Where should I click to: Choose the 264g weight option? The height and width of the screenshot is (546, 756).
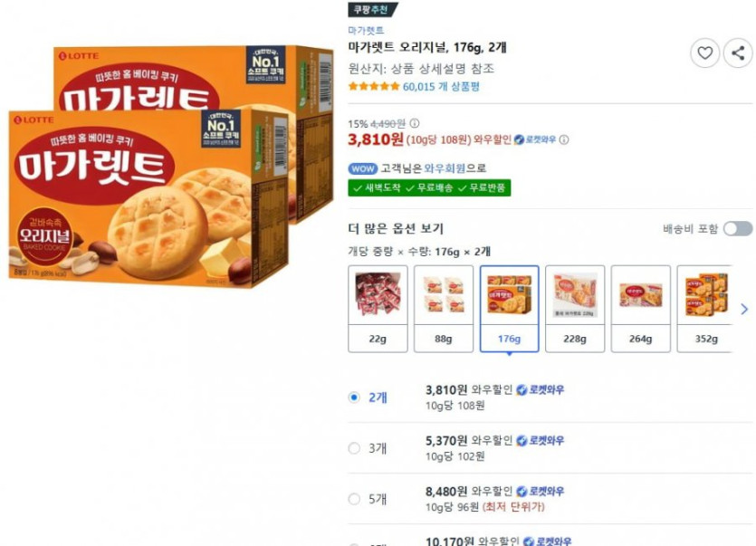(640, 308)
